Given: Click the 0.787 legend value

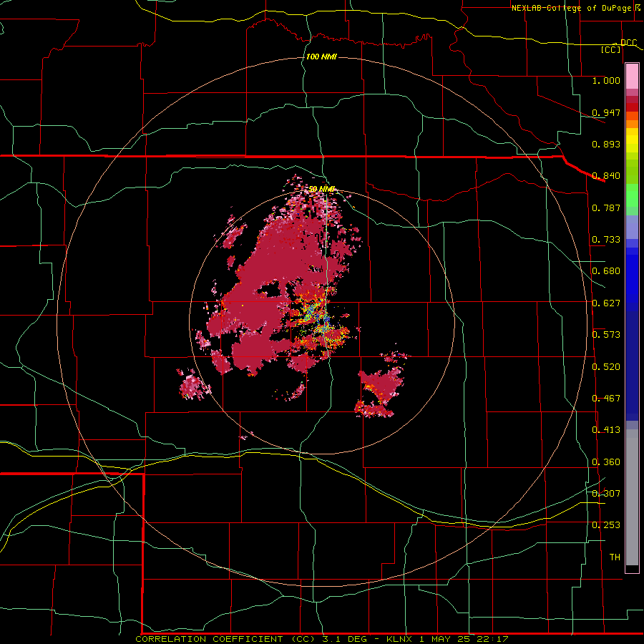Looking at the screenshot, I should point(606,208).
